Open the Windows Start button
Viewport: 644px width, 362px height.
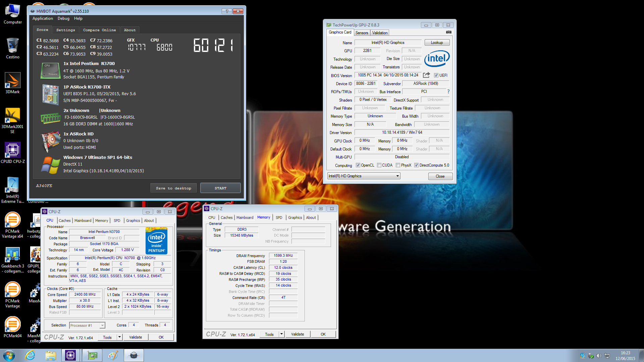tap(9, 355)
